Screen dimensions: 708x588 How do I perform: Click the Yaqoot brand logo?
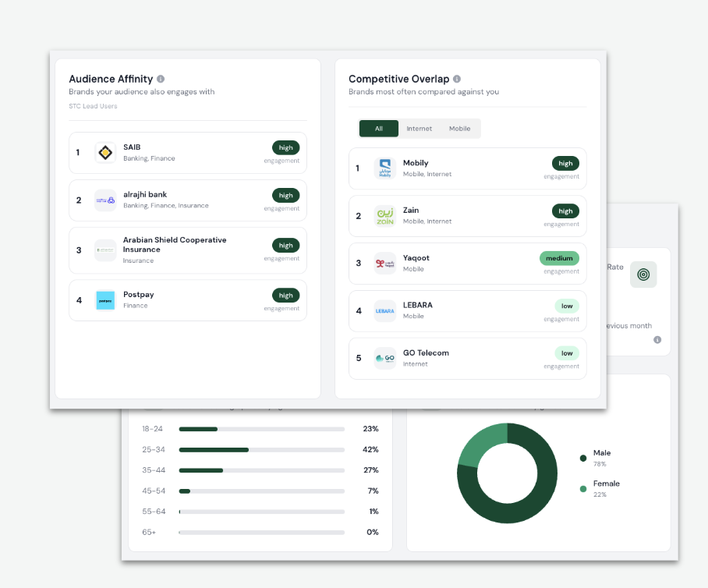(385, 264)
